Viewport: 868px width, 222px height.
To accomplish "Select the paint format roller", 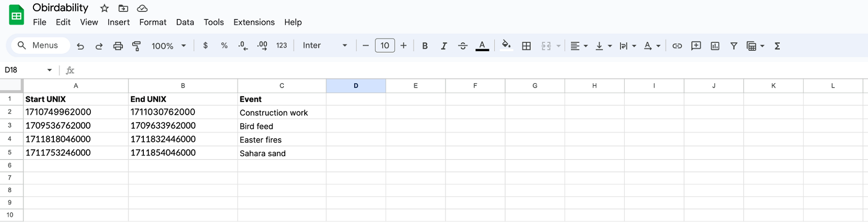I will (137, 46).
